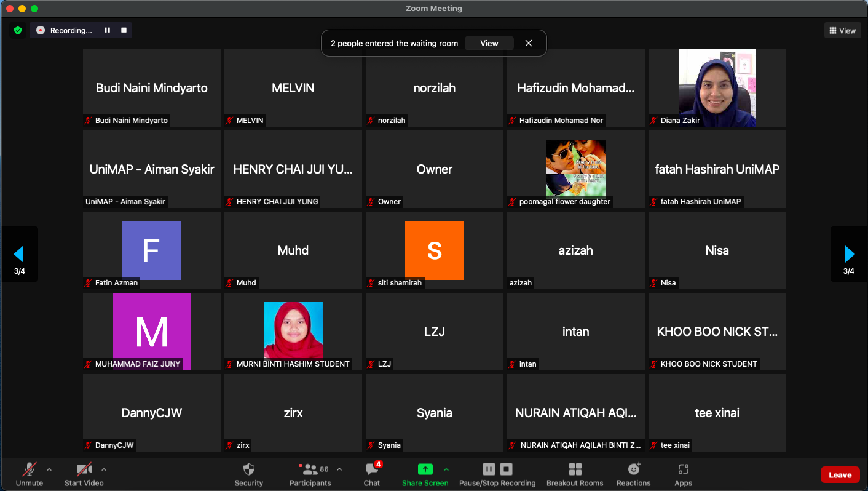
Task: Open the View layout menu
Action: pos(842,30)
